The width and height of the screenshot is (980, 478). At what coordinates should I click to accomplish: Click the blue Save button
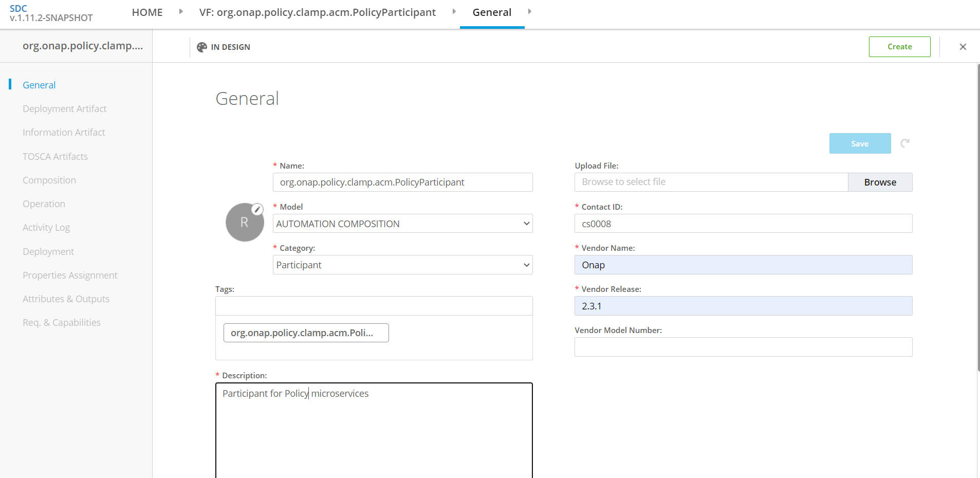(860, 143)
